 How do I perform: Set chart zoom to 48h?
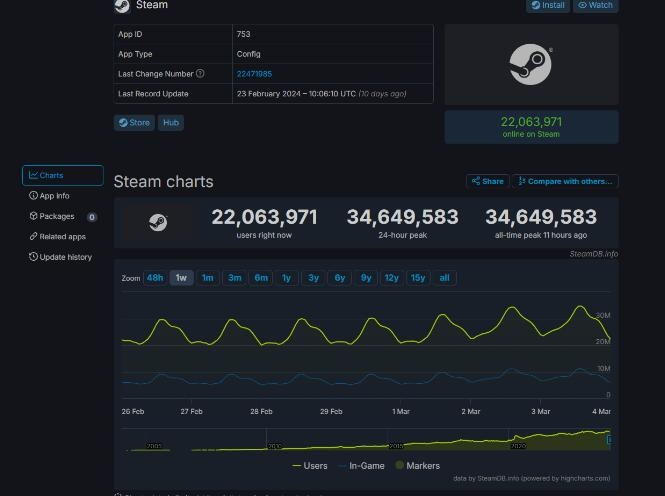coord(155,278)
